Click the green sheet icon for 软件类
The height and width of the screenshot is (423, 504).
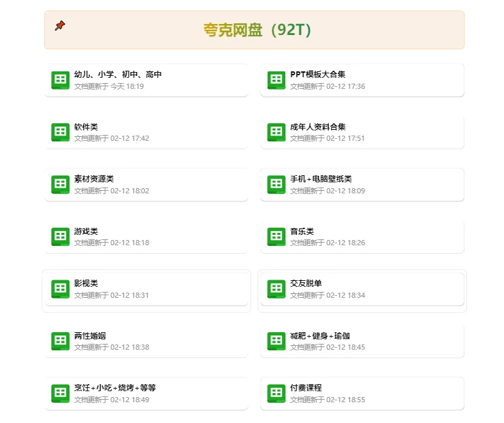pos(60,132)
